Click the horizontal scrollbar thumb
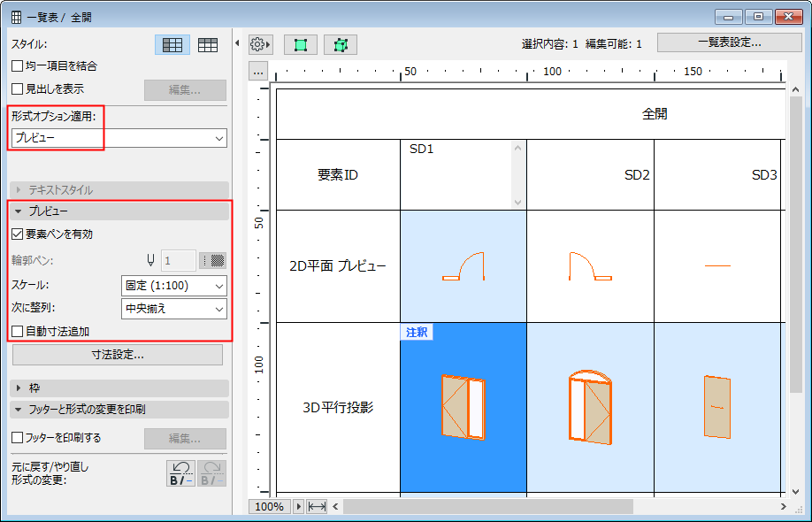 [488, 506]
